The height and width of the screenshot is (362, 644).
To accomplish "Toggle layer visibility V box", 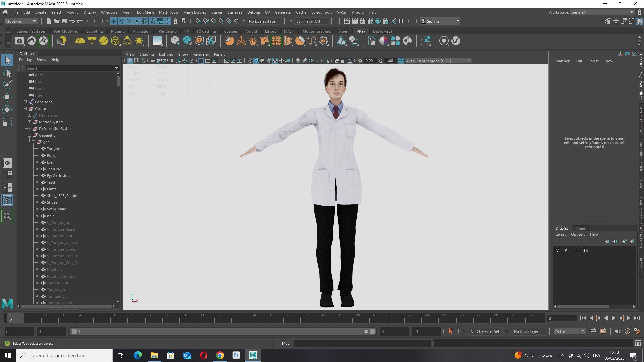I will pos(558,250).
